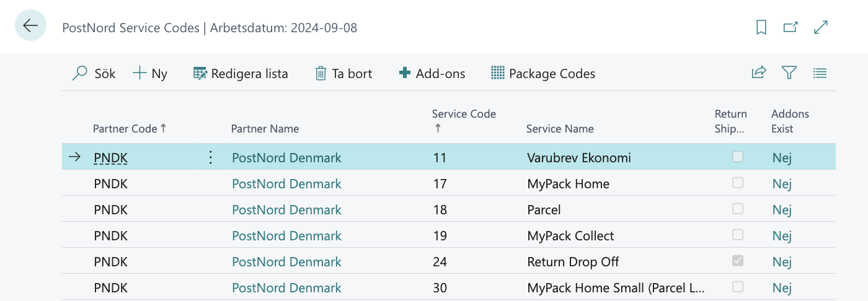Image resolution: width=868 pixels, height=301 pixels.
Task: Toggle Return Ship checkbox for Parcel
Action: click(x=738, y=209)
